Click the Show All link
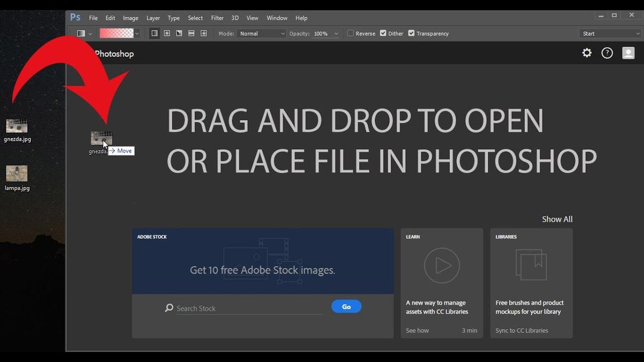644x362 pixels. tap(557, 219)
